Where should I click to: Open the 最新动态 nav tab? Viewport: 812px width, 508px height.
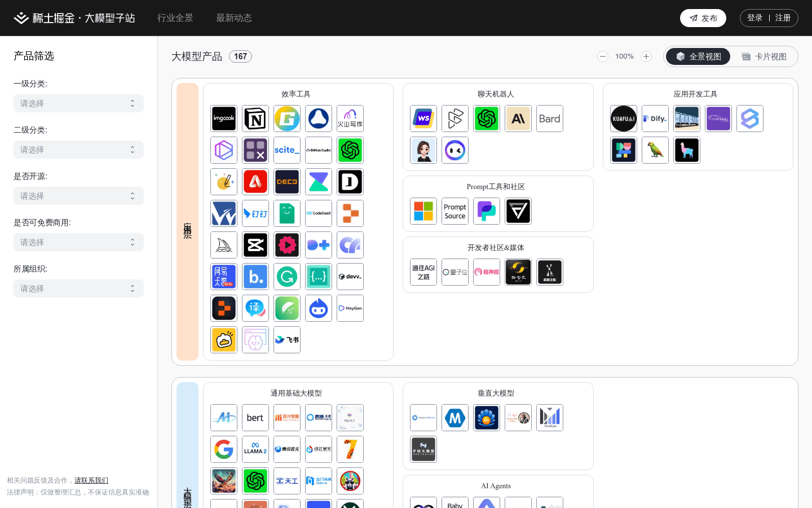pyautogui.click(x=234, y=18)
